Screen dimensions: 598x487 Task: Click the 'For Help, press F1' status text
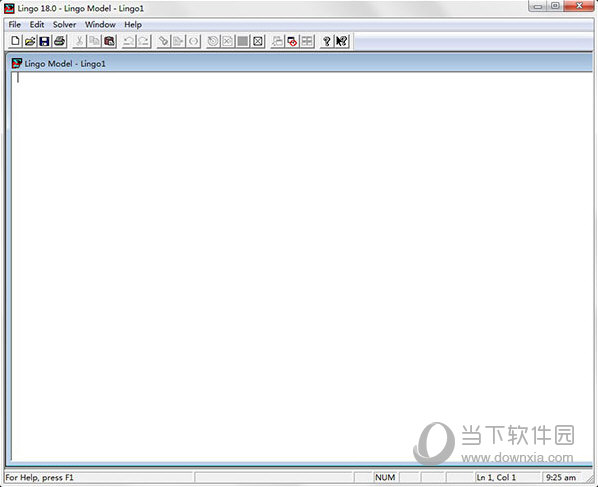click(39, 477)
